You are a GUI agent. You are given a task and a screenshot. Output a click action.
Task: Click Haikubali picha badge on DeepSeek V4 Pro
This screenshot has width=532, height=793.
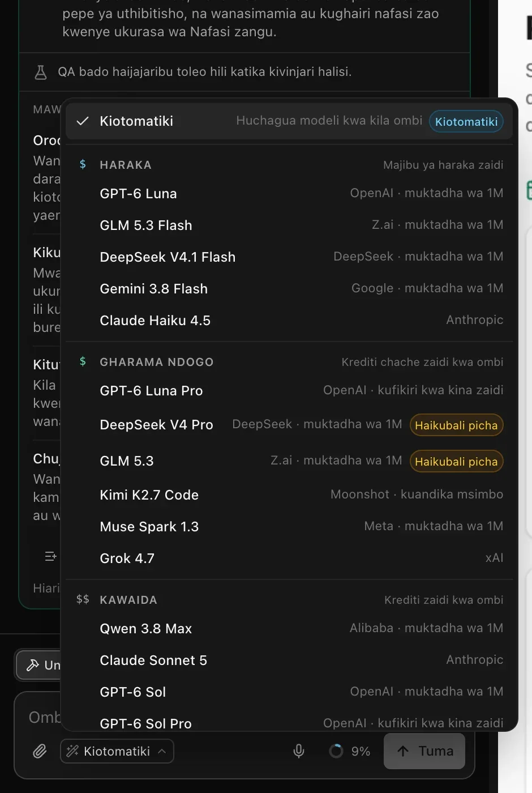coord(456,425)
